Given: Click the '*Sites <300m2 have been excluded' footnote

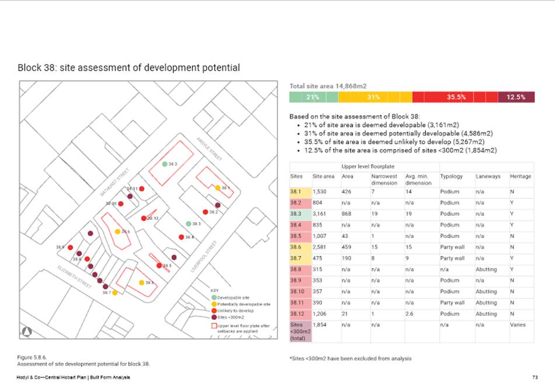Looking at the screenshot, I should point(350,358).
